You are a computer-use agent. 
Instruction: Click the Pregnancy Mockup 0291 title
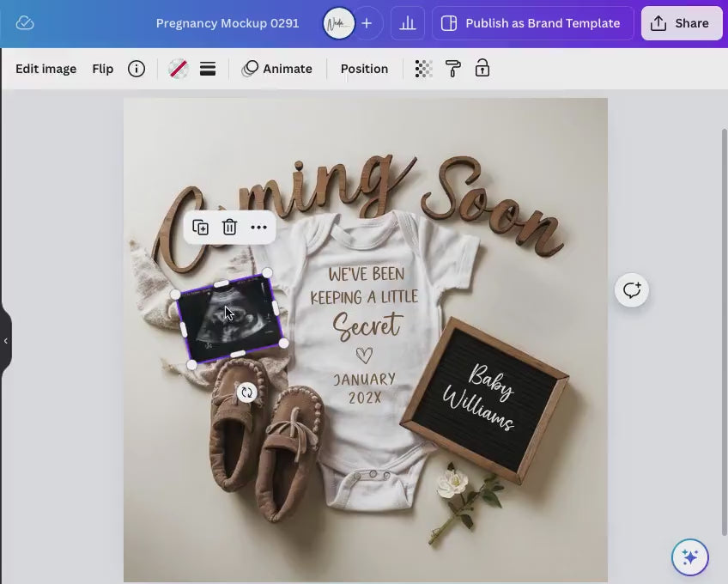click(227, 23)
